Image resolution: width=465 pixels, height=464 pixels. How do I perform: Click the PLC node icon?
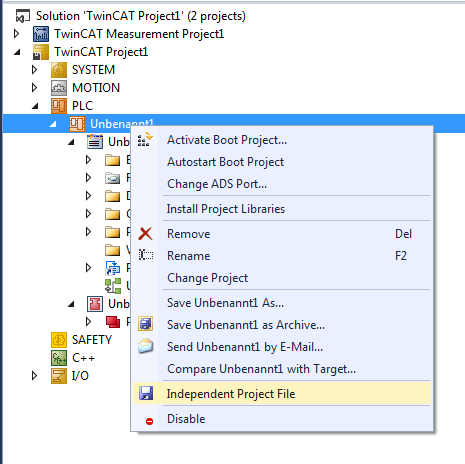coord(59,106)
